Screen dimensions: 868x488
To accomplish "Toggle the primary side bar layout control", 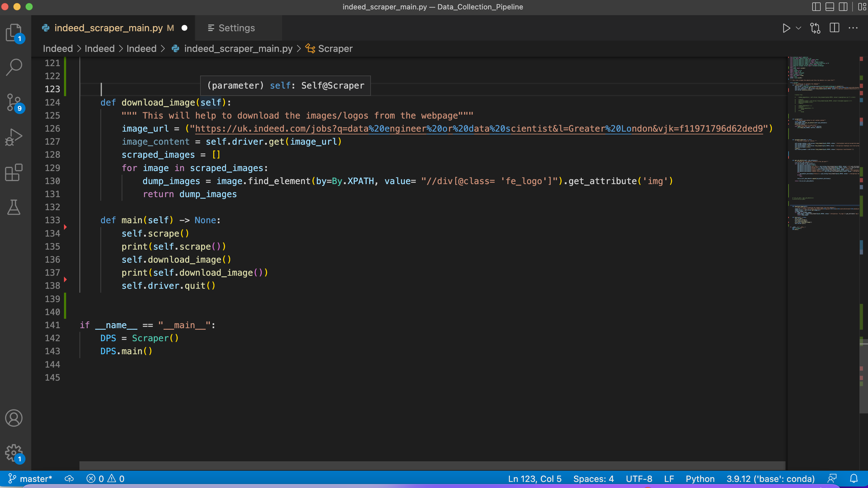I will [816, 6].
